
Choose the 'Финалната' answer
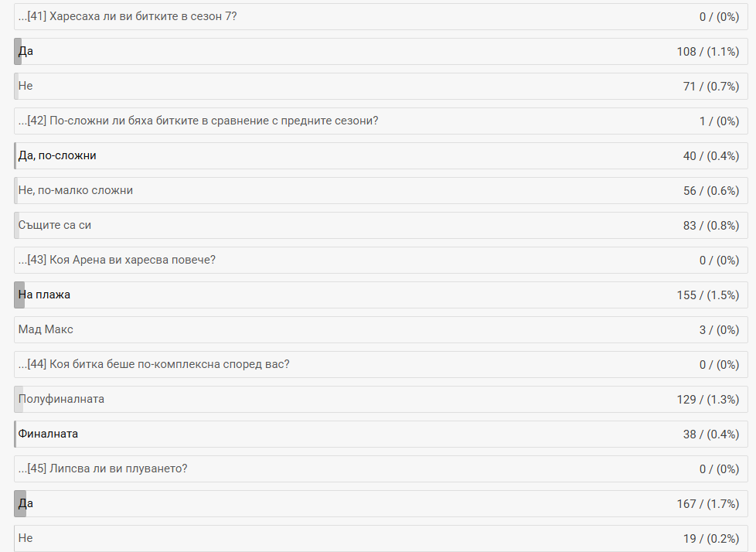(x=48, y=434)
